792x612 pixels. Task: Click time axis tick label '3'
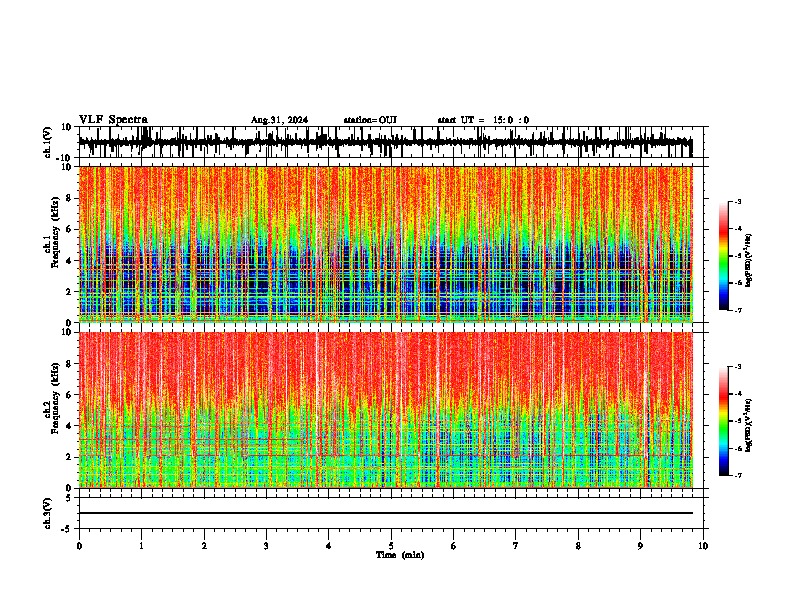click(x=266, y=546)
